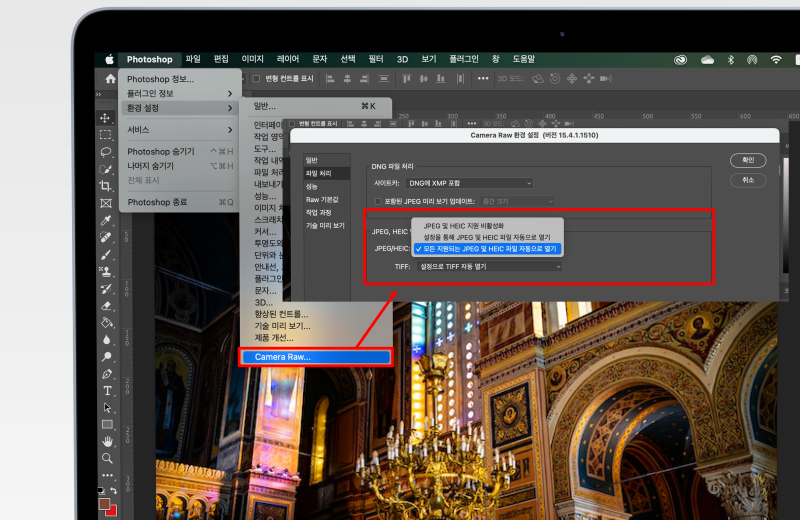Choose 모든 지원되는 JPEG 및 HEIC 파일 자동으로 열기
Image resolution: width=800 pixels, height=520 pixels.
point(487,249)
